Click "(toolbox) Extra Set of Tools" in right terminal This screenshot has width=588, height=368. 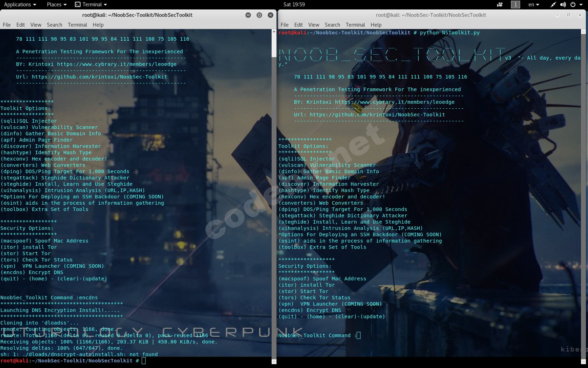(322, 247)
